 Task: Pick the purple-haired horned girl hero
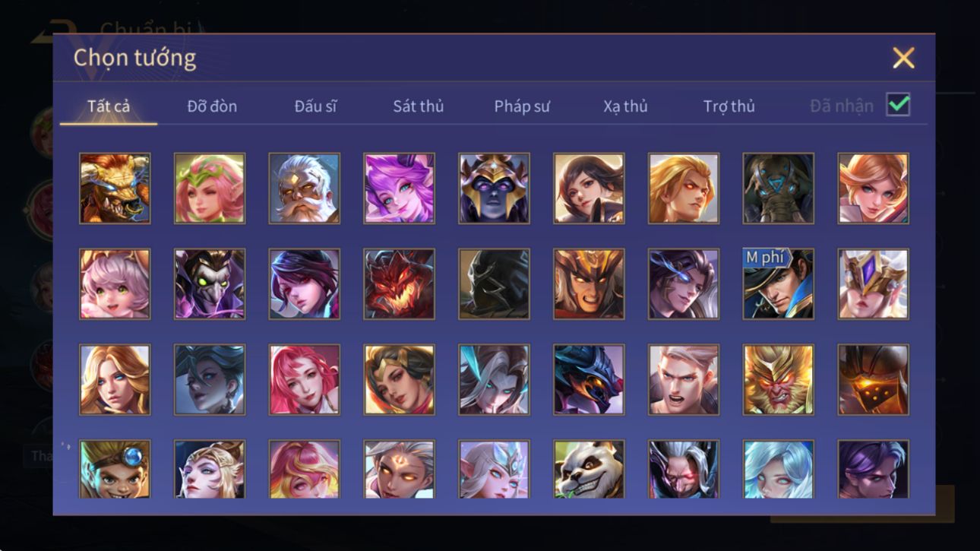[399, 188]
